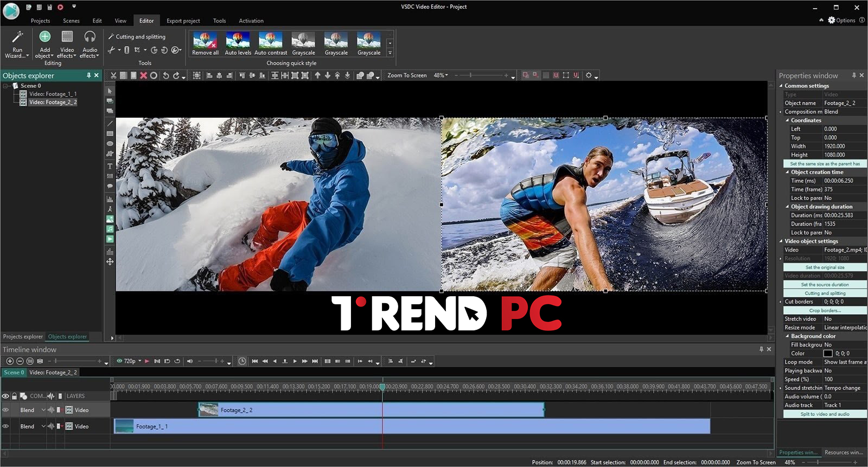
Task: Click the Crop tool icon
Action: click(137, 50)
